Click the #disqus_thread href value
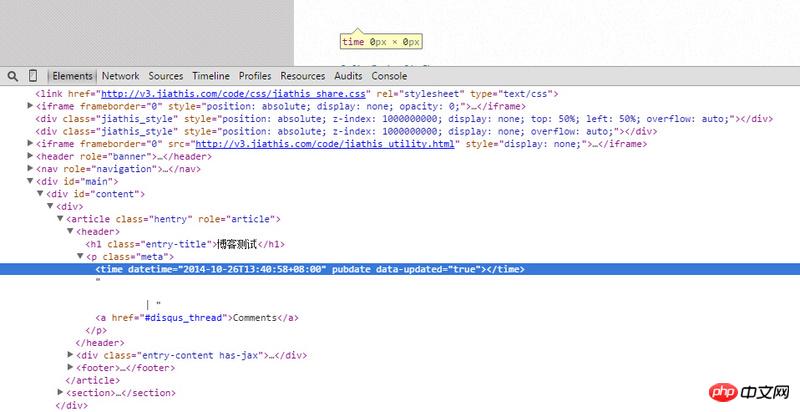The width and height of the screenshot is (800, 412). 184,318
